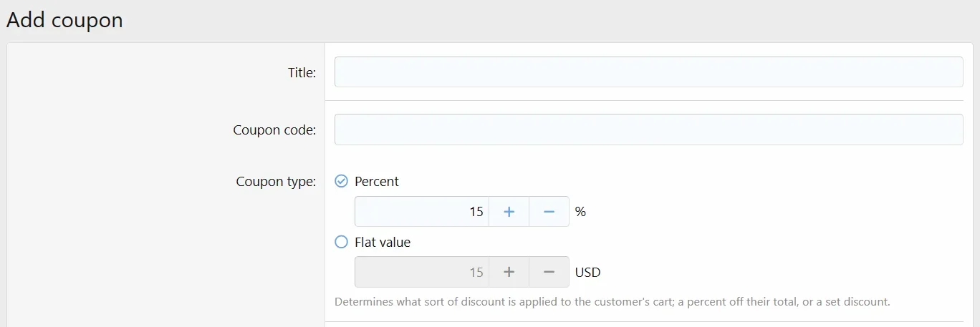Image resolution: width=980 pixels, height=327 pixels.
Task: Click the Coupon code: field label
Action: [274, 130]
